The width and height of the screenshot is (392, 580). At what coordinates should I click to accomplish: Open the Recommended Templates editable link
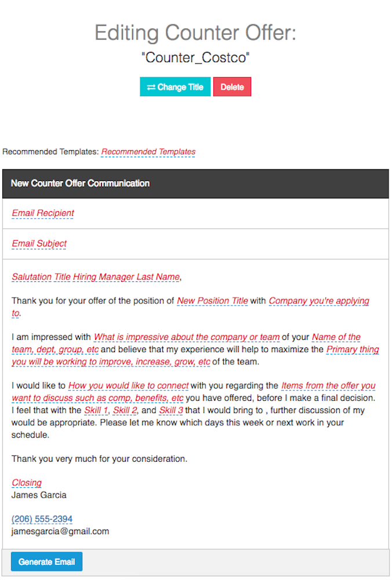click(148, 152)
